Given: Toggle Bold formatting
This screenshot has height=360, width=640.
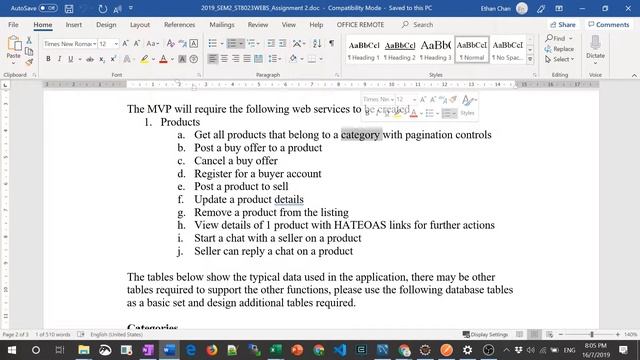Looking at the screenshot, I should click(x=48, y=59).
